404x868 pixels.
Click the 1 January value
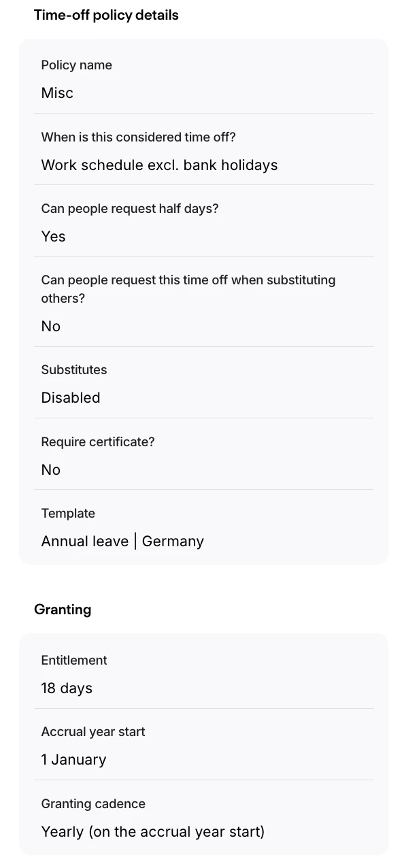point(74,760)
